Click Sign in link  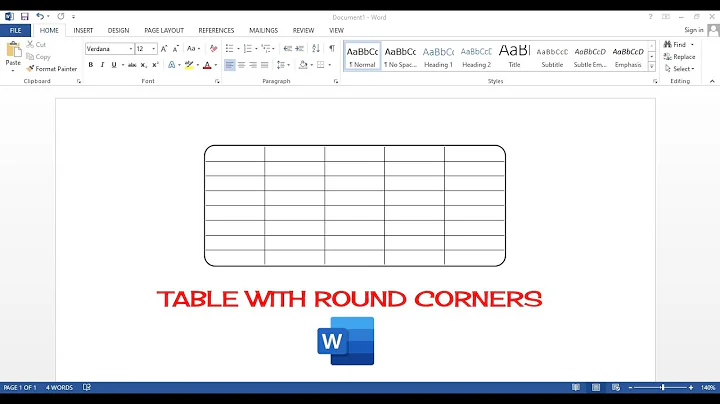(x=694, y=30)
